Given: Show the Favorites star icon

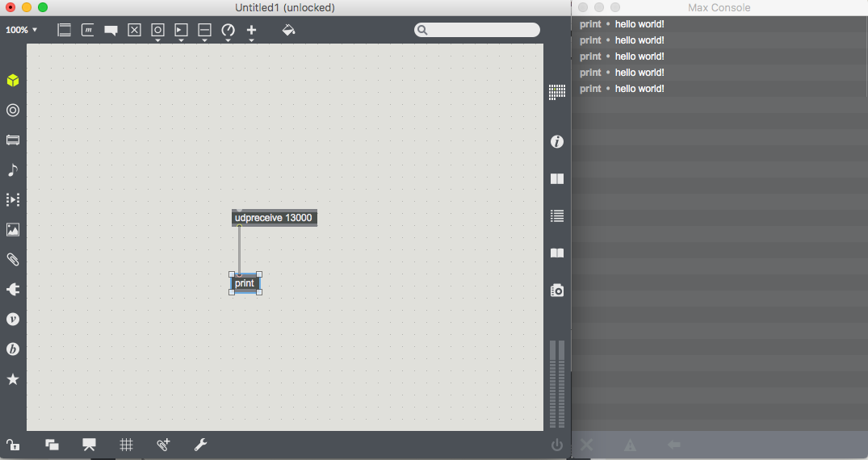Looking at the screenshot, I should point(13,379).
